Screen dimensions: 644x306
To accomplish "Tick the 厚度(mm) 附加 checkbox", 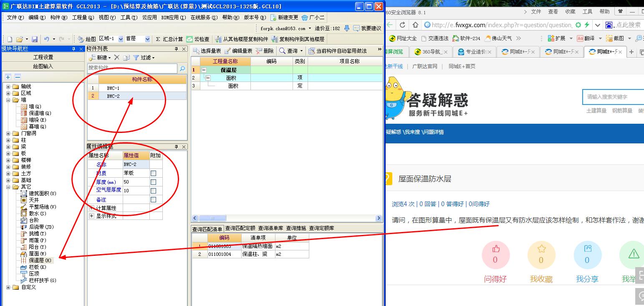I will tap(153, 182).
